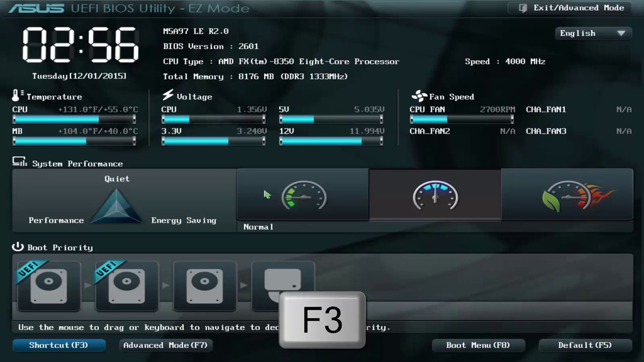The width and height of the screenshot is (644, 362).
Task: Click the date Tuesday[12/01/2015]
Action: click(x=79, y=76)
